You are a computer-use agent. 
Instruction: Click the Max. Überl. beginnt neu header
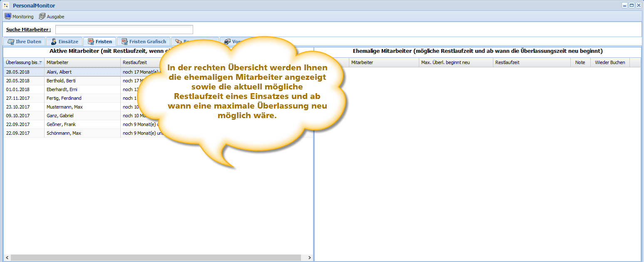(455, 62)
